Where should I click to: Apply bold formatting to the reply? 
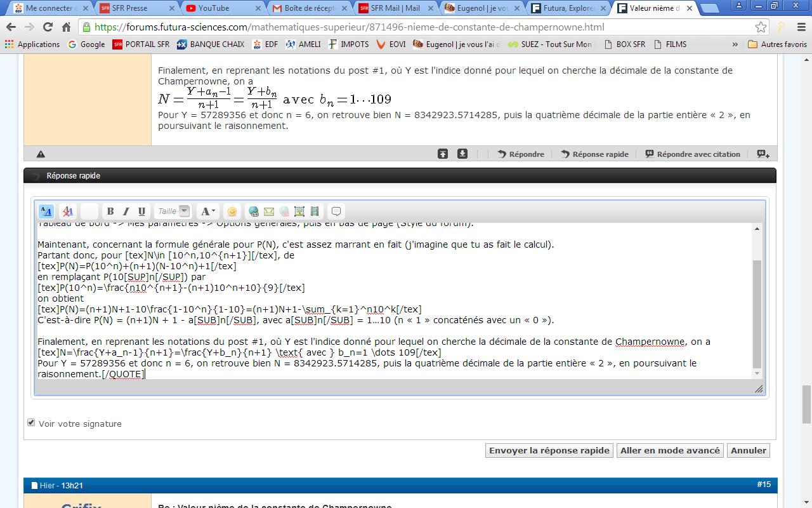110,211
